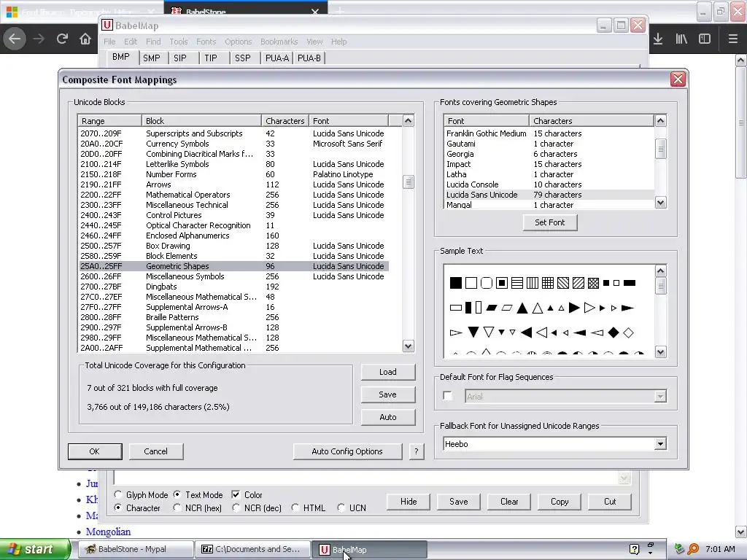
Task: Select HTML radio button
Action: coord(295,508)
